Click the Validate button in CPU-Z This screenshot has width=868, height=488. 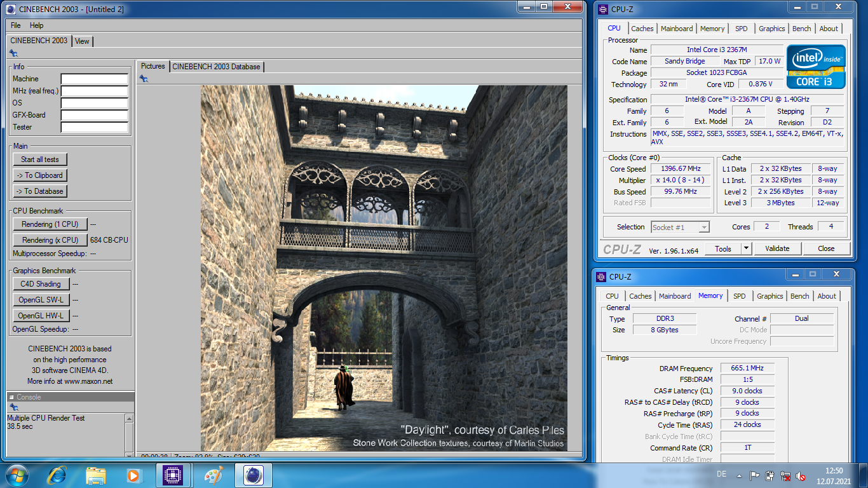click(777, 248)
